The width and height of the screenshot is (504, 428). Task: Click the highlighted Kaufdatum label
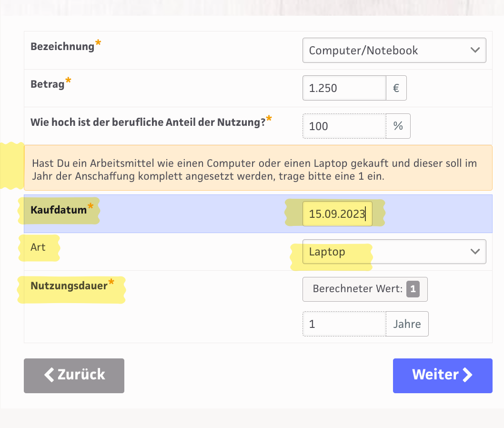coord(59,210)
